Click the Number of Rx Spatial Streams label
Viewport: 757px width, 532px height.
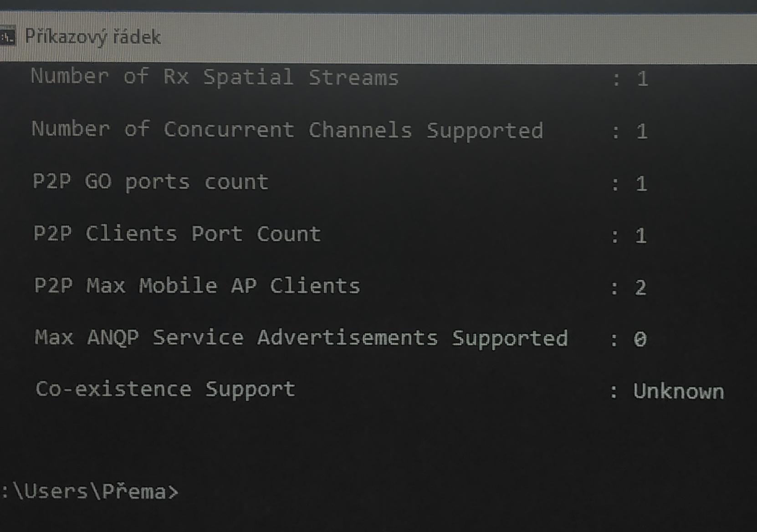click(x=215, y=77)
